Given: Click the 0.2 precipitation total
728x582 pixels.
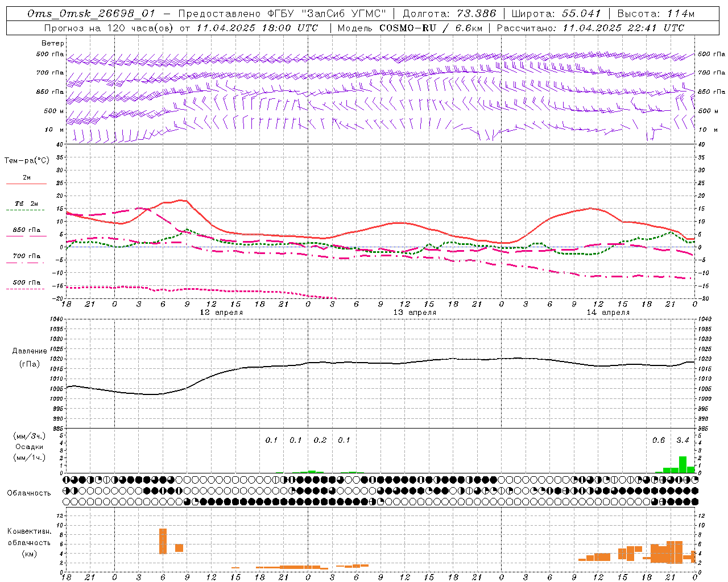Looking at the screenshot, I should pos(320,440).
